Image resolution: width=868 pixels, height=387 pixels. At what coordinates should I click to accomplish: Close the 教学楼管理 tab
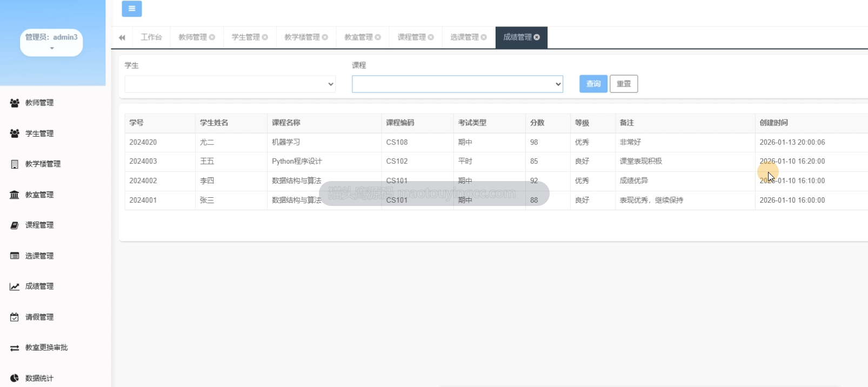325,37
